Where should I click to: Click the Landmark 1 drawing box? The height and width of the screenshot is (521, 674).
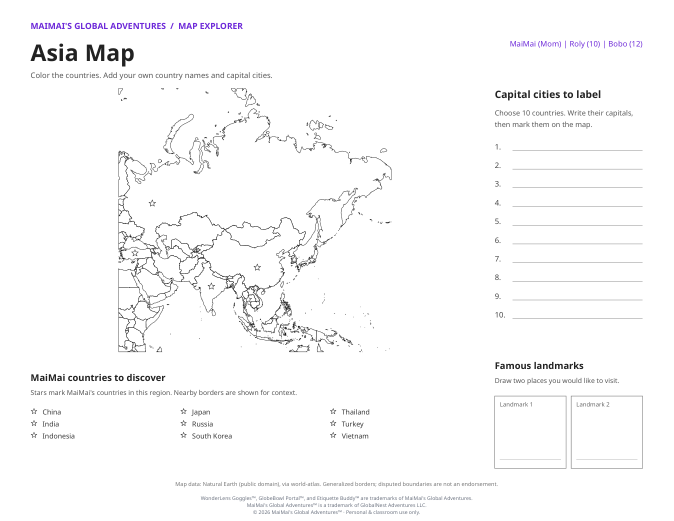tap(530, 432)
